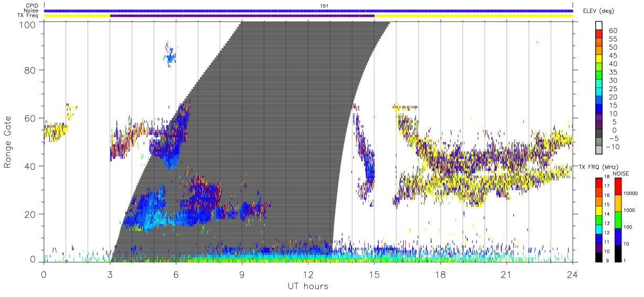Click the yellow swatch in TX FRQ colorbar
Screen dimensions: 644x297
(599, 211)
